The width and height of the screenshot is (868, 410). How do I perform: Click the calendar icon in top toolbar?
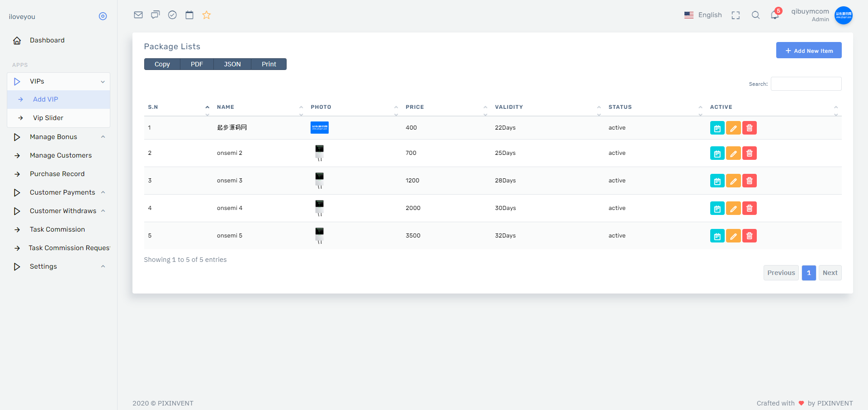pyautogui.click(x=189, y=15)
